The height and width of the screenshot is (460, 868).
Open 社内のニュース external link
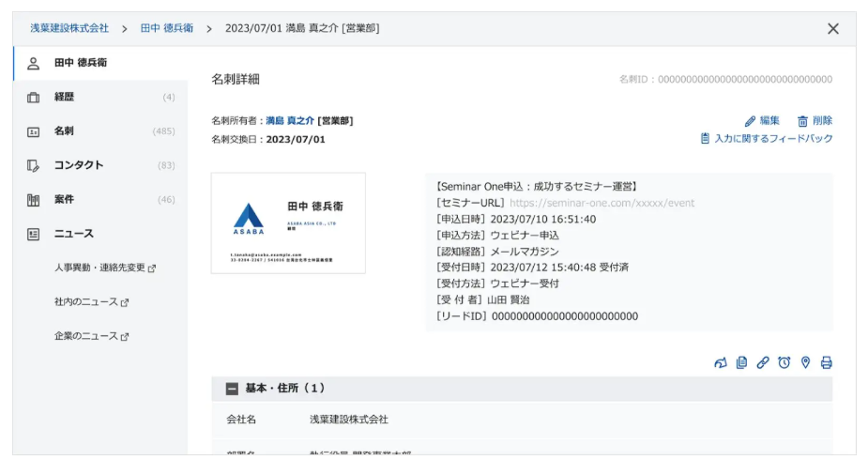pos(91,302)
